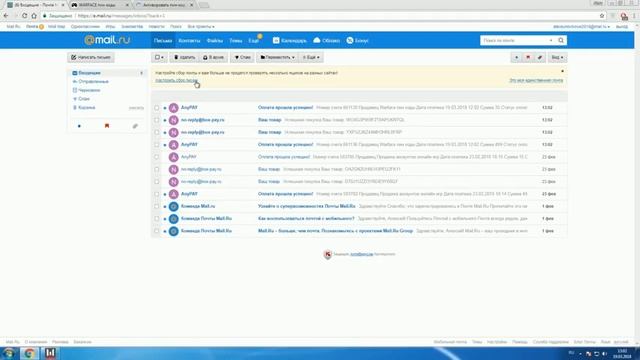Open the select-all checkbox dropdown in toolbar

(159, 58)
